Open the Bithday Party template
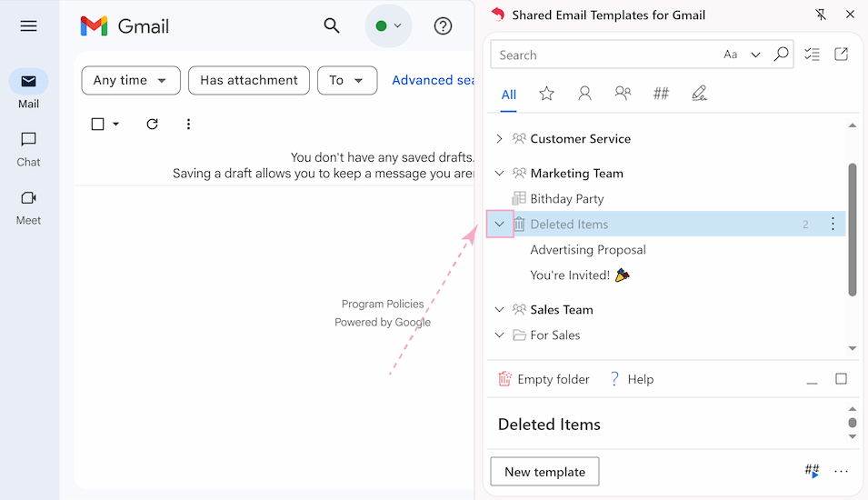Viewport: 868px width, 500px height. [x=567, y=199]
